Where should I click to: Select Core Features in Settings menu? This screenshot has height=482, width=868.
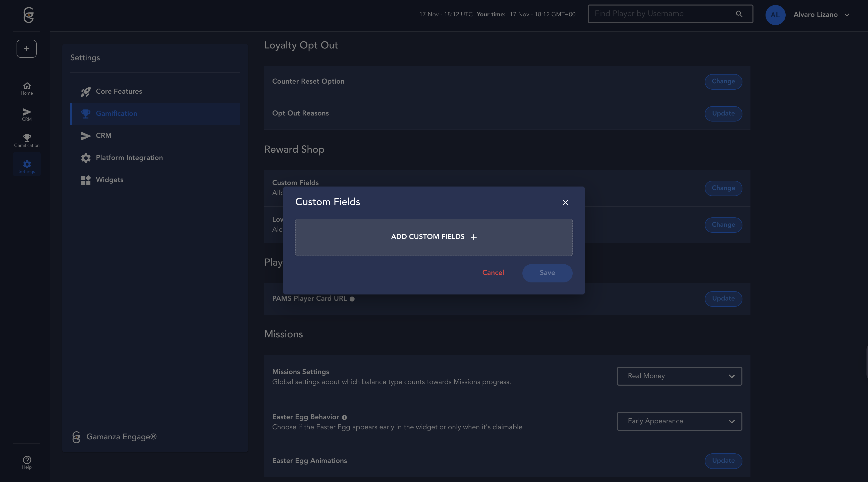click(119, 91)
